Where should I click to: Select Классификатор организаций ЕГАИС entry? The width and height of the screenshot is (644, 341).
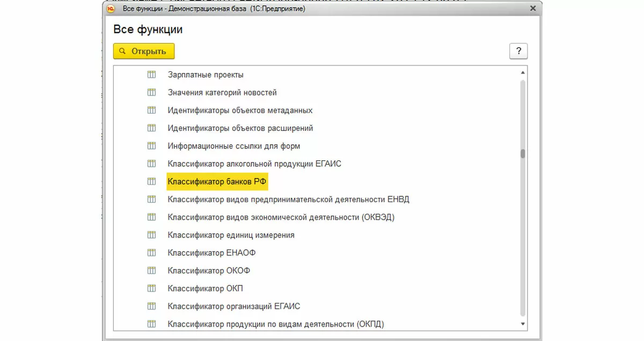(234, 306)
